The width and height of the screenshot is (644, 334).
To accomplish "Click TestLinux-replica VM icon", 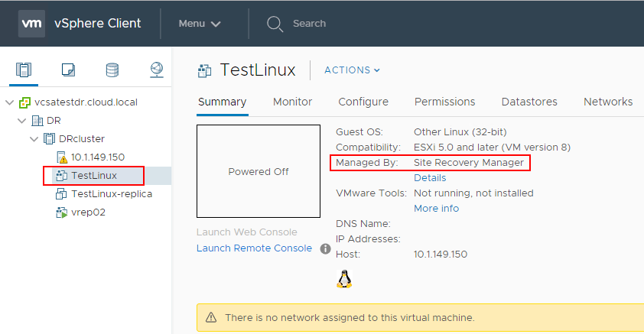I will [61, 194].
